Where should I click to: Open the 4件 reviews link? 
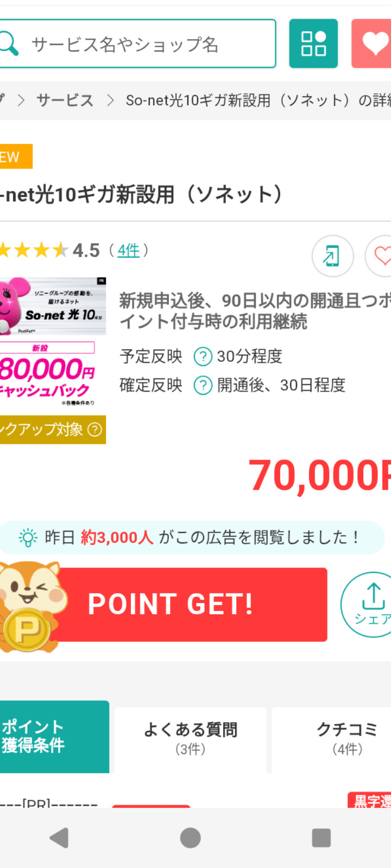129,251
